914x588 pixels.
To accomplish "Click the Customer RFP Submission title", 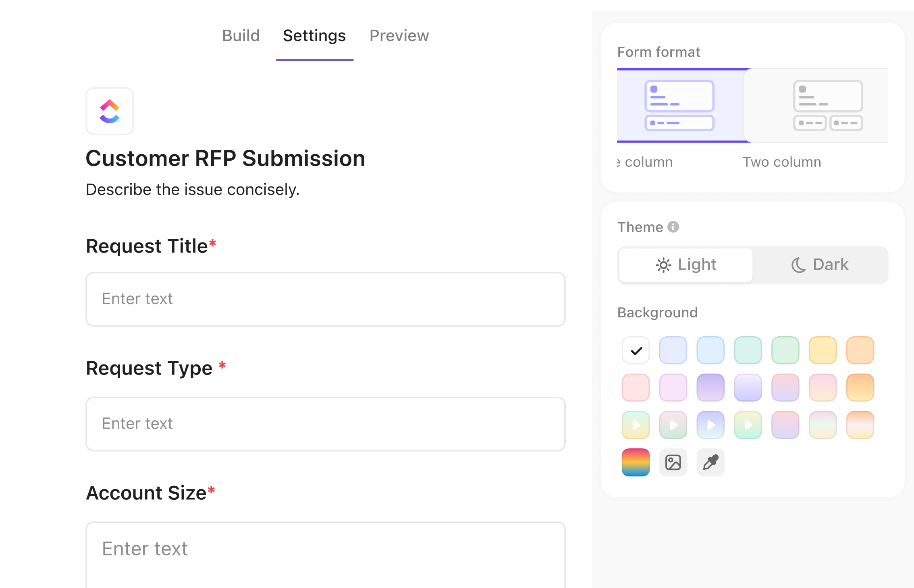I will 225,158.
